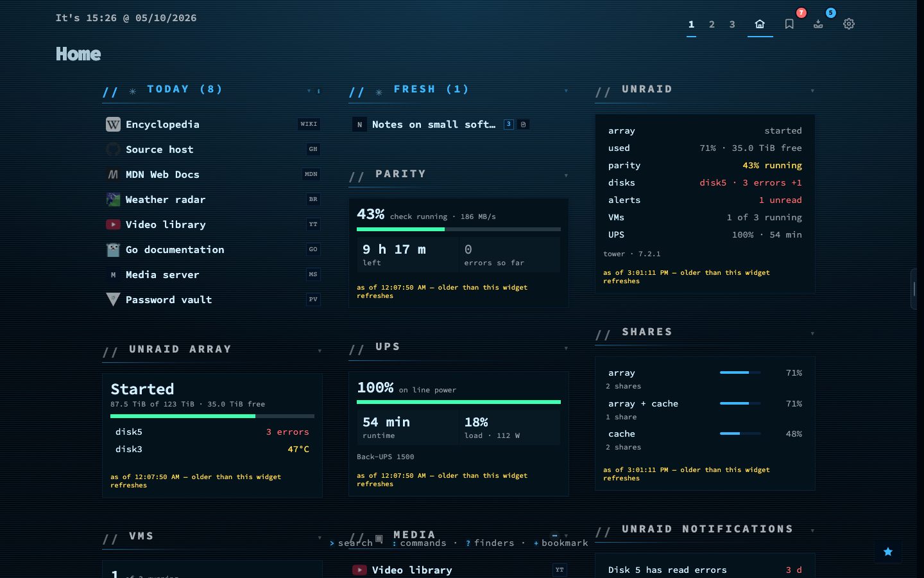The width and height of the screenshot is (924, 578).
Task: Click the Weather radar favicon
Action: pos(113,200)
